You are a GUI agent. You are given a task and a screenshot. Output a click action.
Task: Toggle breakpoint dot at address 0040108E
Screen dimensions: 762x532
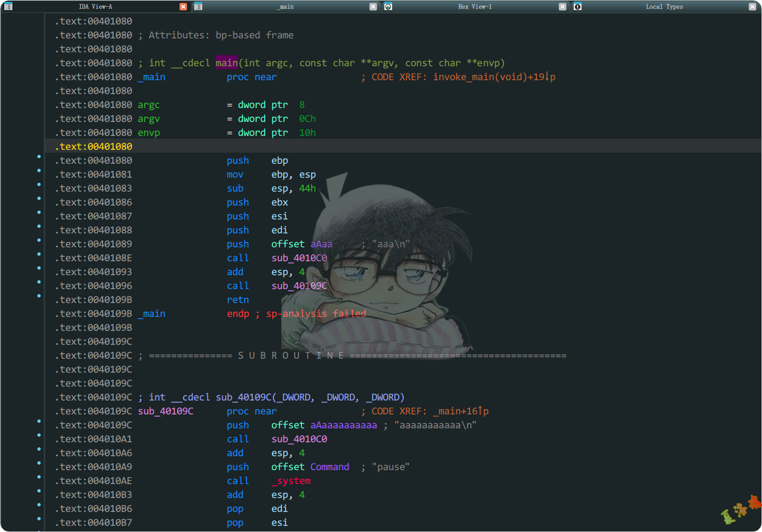(39, 254)
